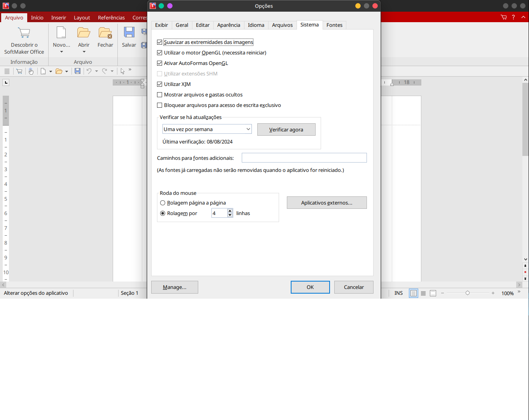Viewport: 529px width, 420px height.
Task: Click the Descobrir o SoftMaker Office cart icon
Action: tap(24, 33)
